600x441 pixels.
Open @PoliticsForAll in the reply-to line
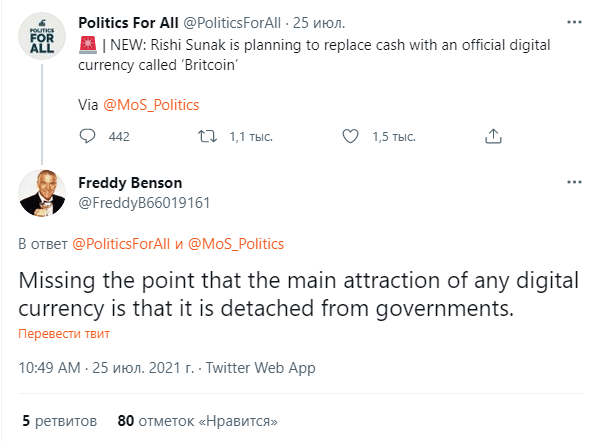click(121, 244)
